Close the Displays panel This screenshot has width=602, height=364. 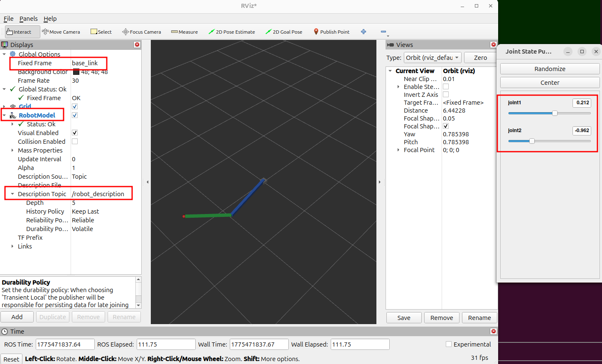coord(137,45)
